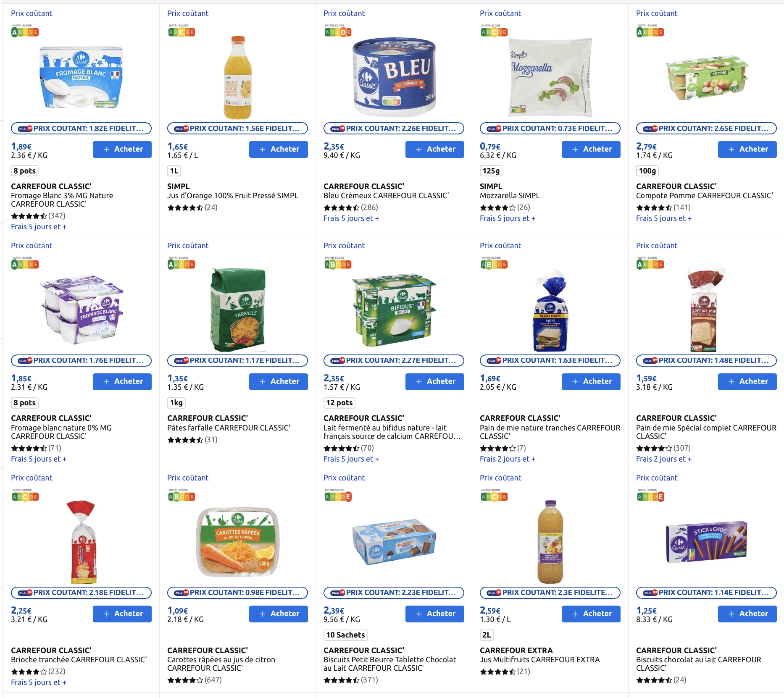Expand 'Frais 5 jours et +' under Brioche tranchée
The width and height of the screenshot is (784, 698).
pyautogui.click(x=39, y=682)
